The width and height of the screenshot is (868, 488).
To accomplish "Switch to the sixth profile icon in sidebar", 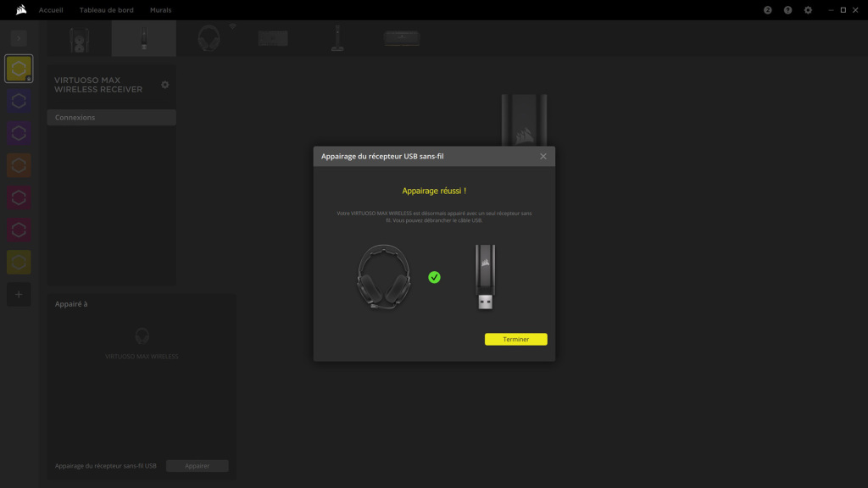I will [19, 230].
